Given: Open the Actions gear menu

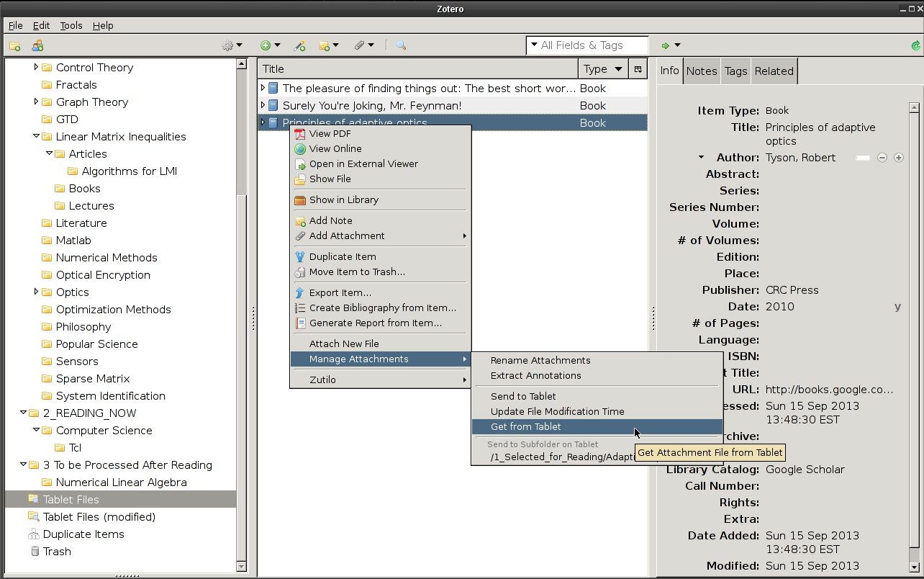Looking at the screenshot, I should point(232,45).
